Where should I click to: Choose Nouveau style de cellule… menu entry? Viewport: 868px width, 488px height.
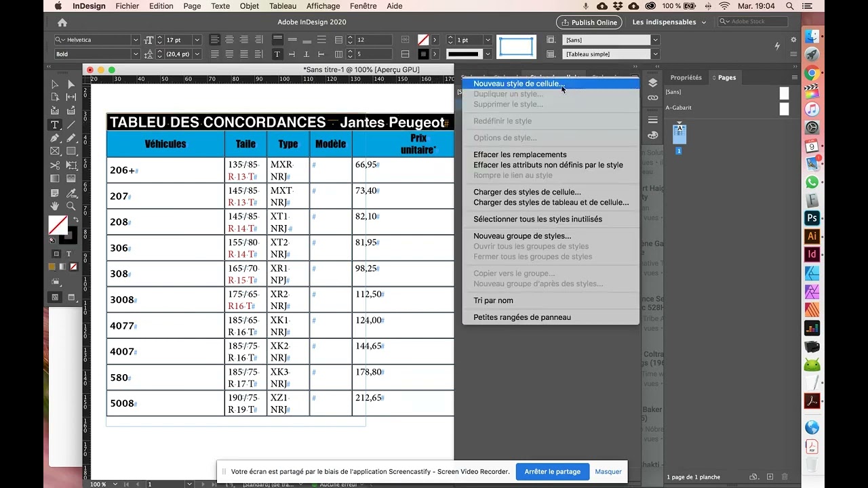[x=551, y=84]
